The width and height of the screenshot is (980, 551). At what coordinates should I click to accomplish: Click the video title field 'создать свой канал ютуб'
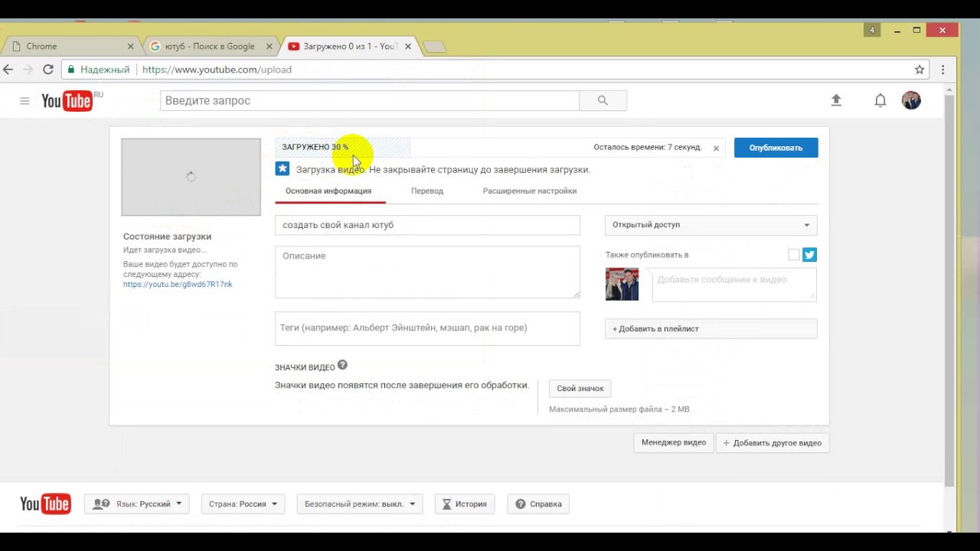tap(427, 225)
